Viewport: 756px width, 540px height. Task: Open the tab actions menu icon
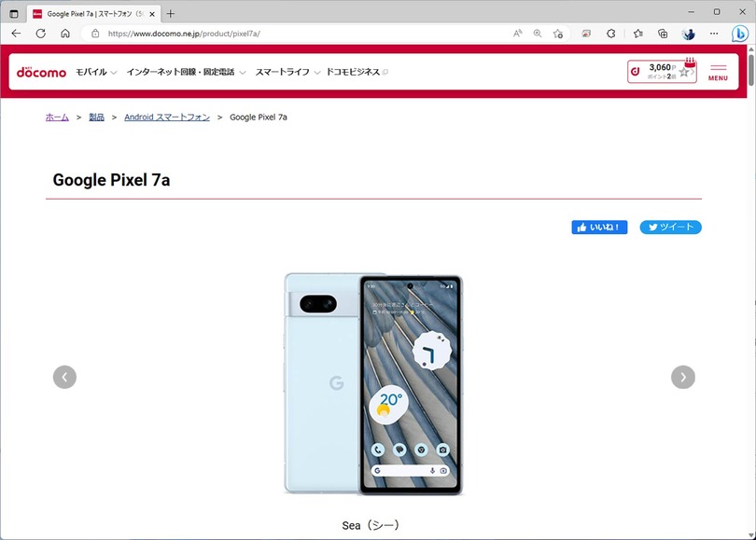pos(13,13)
